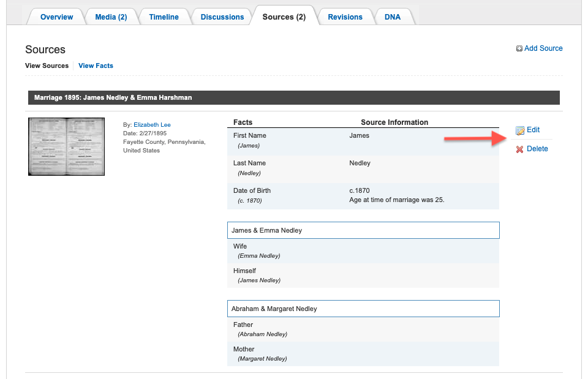Open Elizabeth Lee's profile link

pos(152,125)
